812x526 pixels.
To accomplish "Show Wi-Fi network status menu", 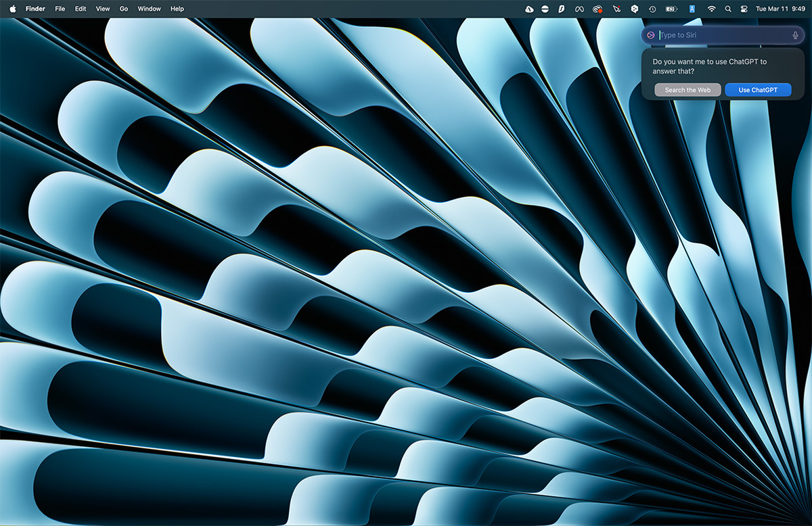I will click(711, 9).
